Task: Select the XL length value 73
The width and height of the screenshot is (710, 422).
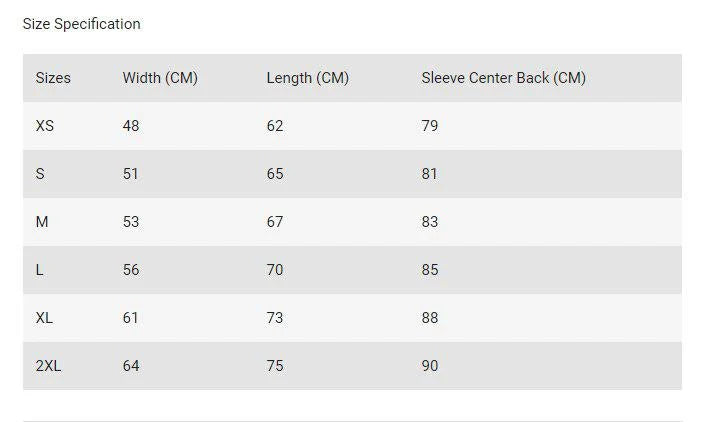Action: tap(275, 318)
